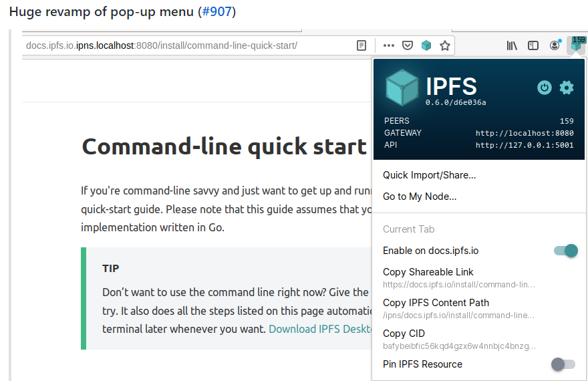Select the version text 0.6.0/d6e036a

(x=456, y=102)
